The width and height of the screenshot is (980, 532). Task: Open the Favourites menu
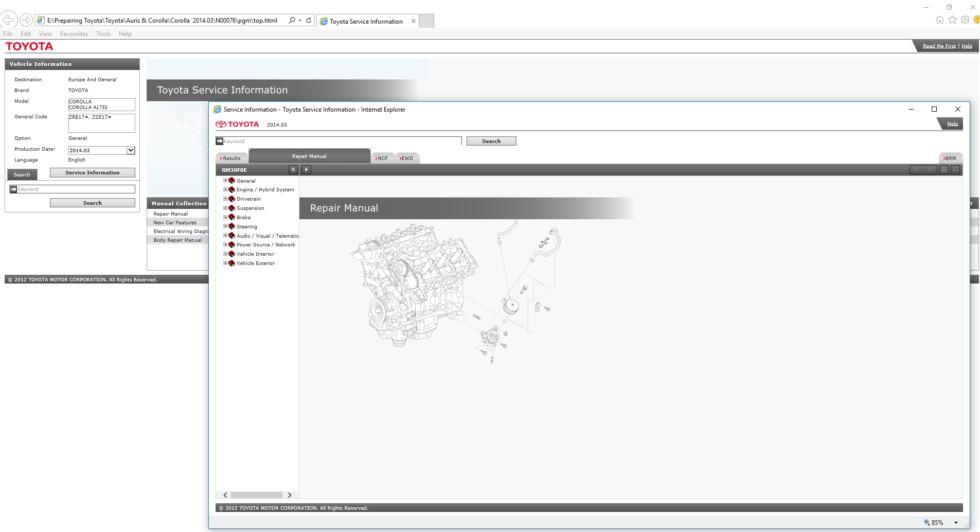click(74, 34)
